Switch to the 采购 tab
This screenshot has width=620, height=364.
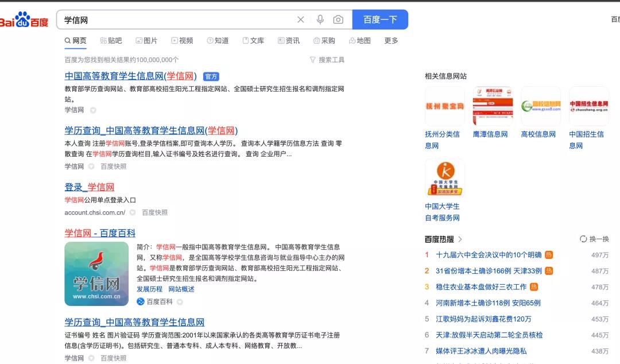click(x=324, y=40)
